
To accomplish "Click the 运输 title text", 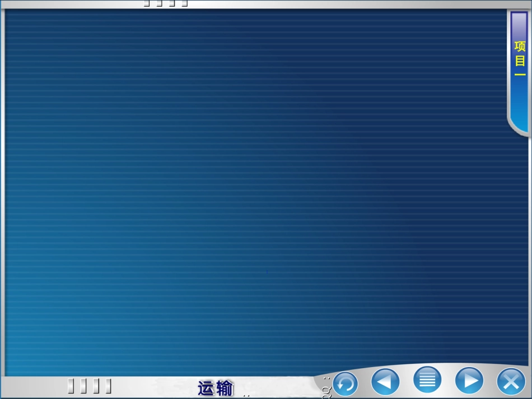I will [216, 388].
